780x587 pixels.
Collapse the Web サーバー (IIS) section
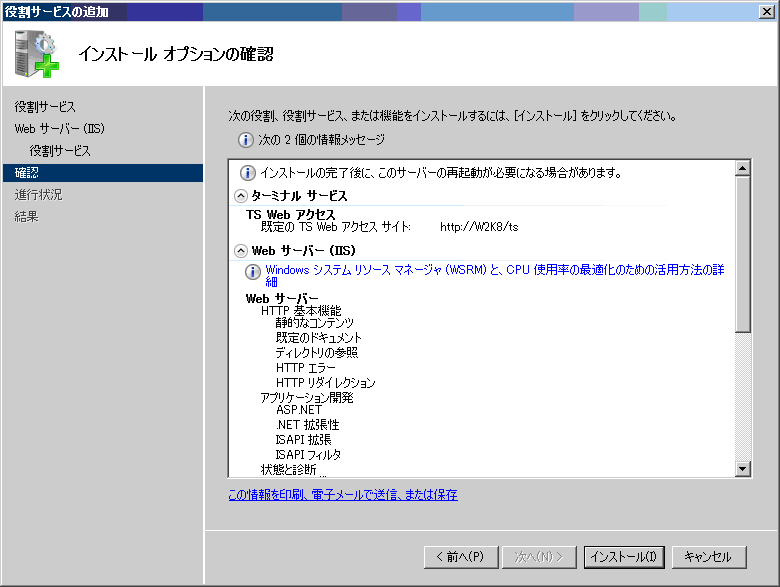click(x=241, y=251)
